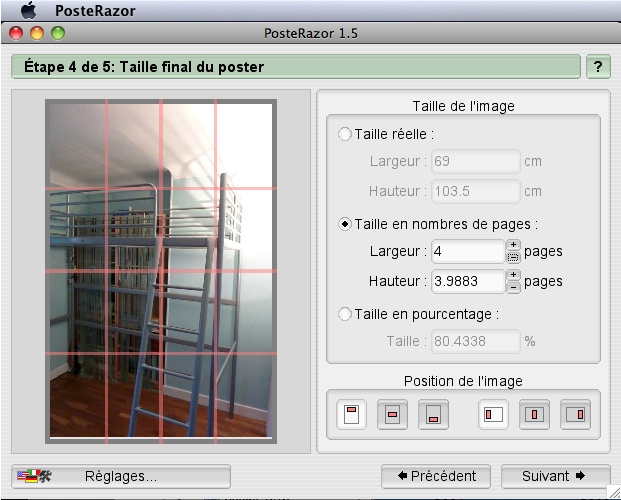Viewport: 621px width, 500px height.
Task: Click the poster preview image
Action: pos(161,271)
